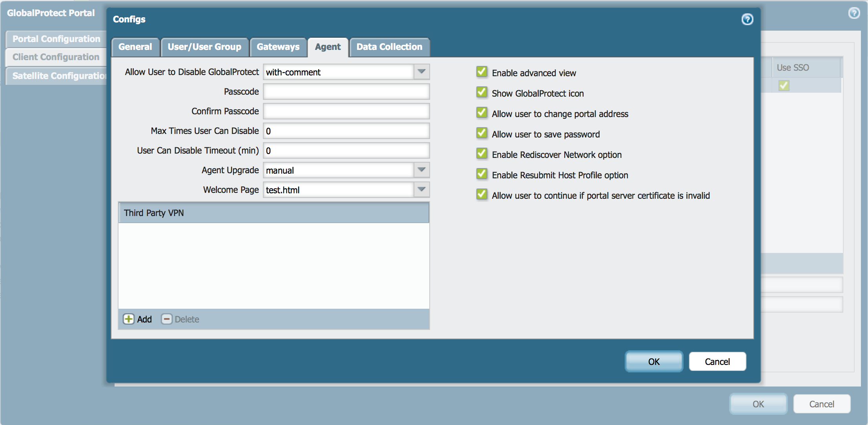
Task: Uncheck Enable advanced view
Action: [482, 72]
